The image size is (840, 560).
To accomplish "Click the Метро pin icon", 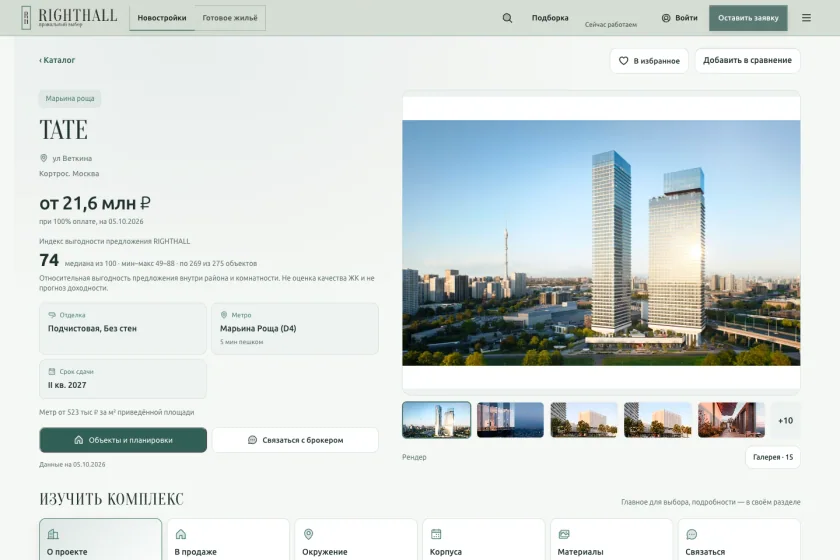I will tap(224, 315).
